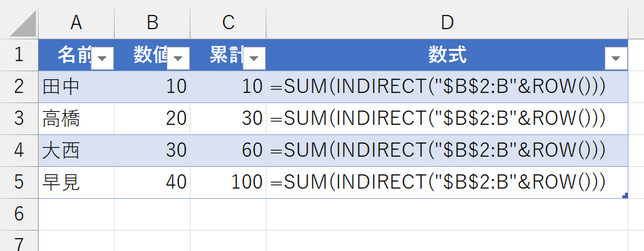
Task: Select row 6 header
Action: click(x=19, y=214)
